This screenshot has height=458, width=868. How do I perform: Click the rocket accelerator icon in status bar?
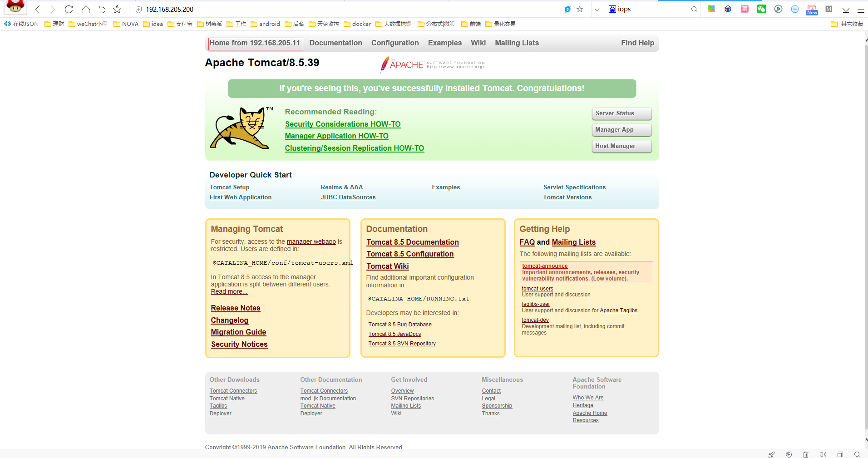click(771, 454)
